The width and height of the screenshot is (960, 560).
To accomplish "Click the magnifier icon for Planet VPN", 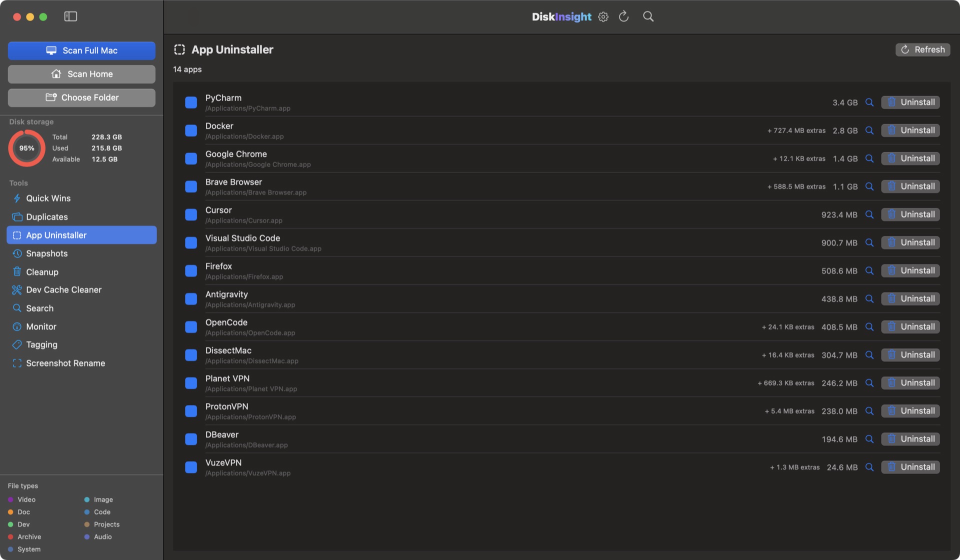I will pos(869,382).
